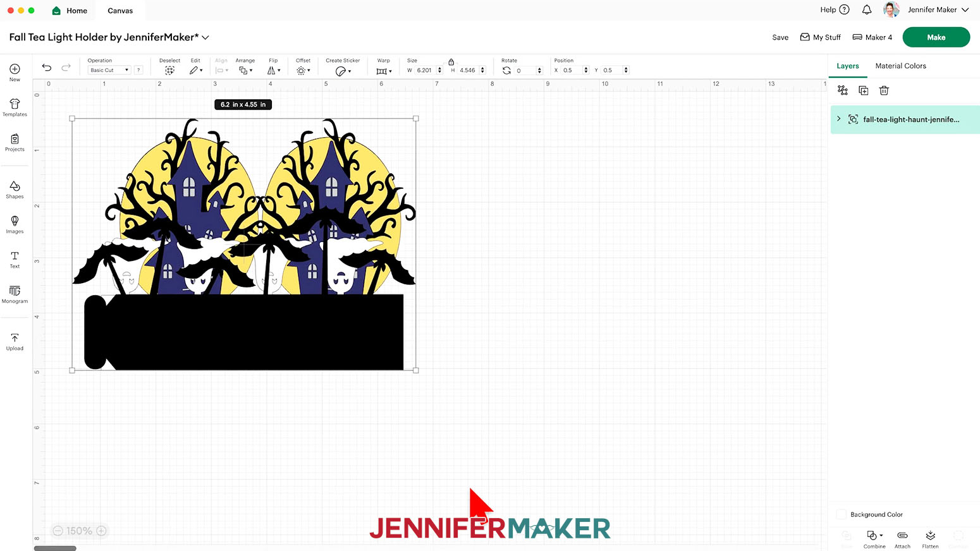
Task: Pick the Background Color swatch
Action: coord(842,514)
